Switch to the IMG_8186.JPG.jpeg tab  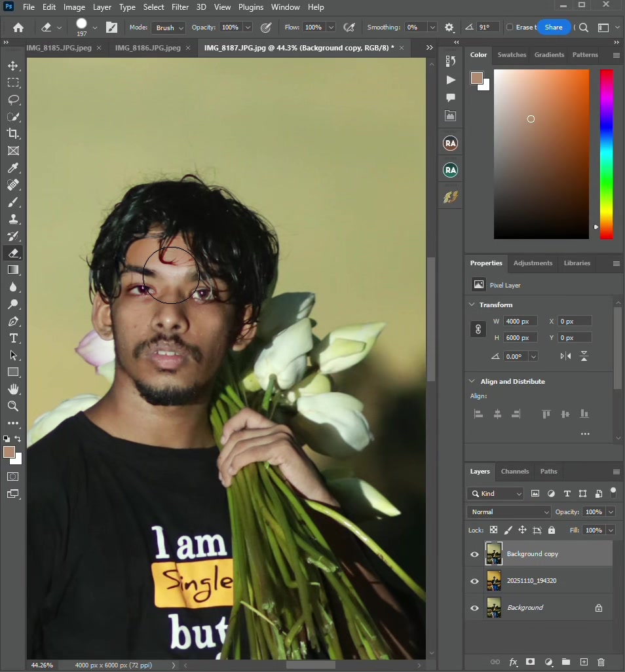(148, 48)
